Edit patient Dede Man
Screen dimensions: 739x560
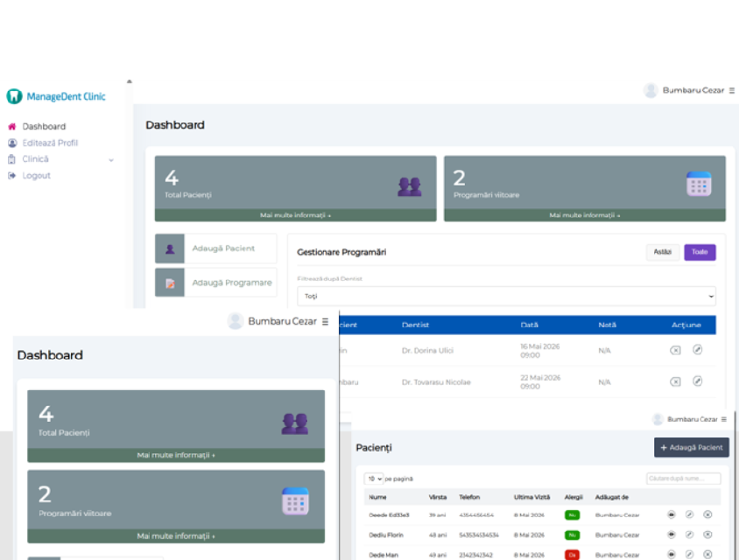point(689,555)
